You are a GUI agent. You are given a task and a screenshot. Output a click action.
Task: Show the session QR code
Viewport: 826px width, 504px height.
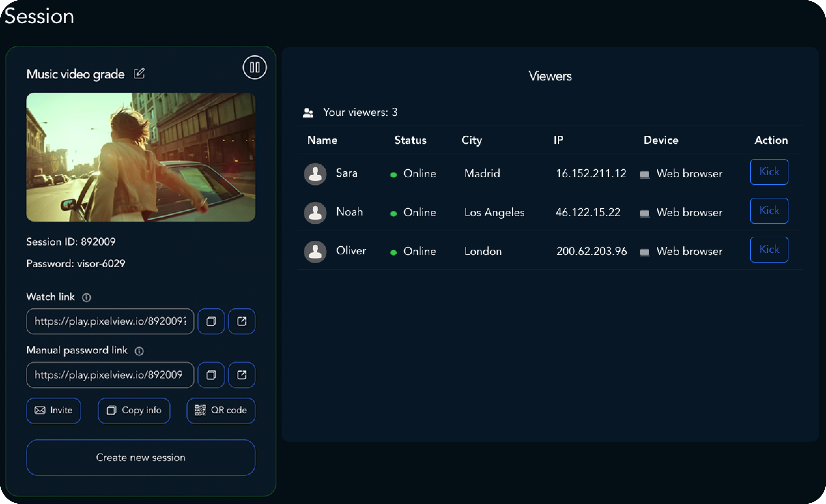tap(221, 411)
